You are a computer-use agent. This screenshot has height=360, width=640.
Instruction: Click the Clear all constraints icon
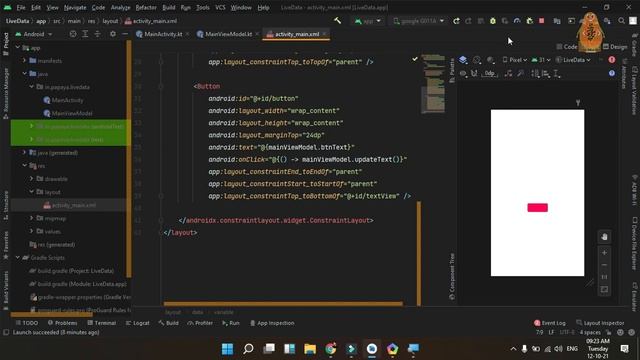(x=508, y=73)
